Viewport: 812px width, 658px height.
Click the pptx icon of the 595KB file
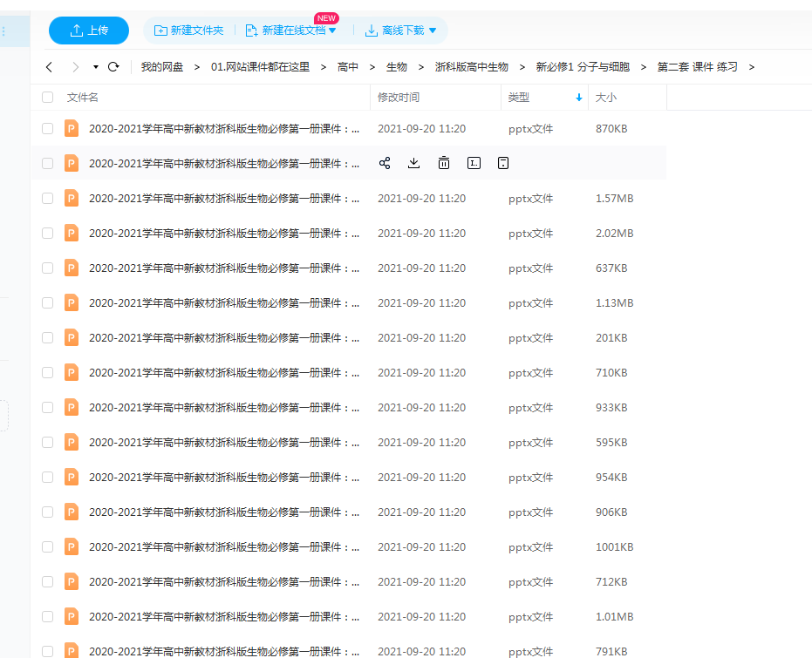point(72,442)
